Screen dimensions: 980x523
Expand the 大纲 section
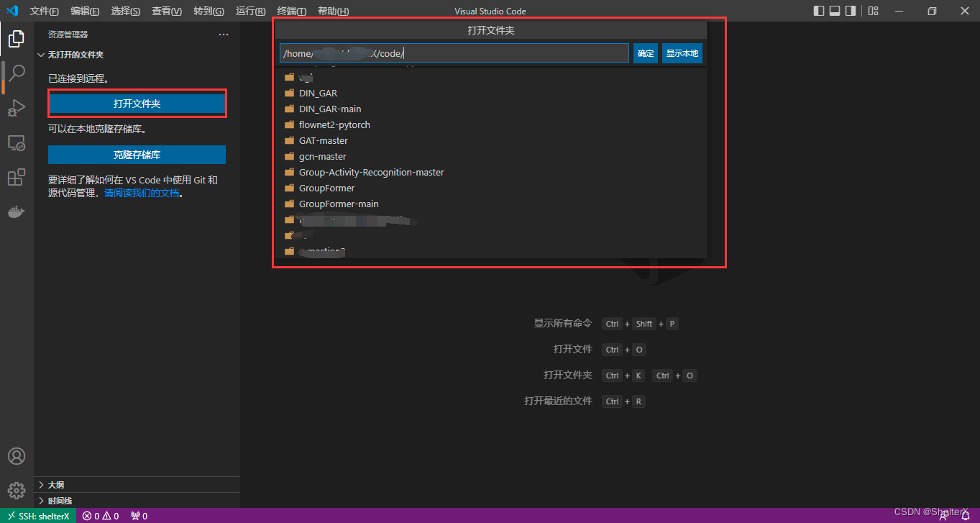tap(137, 485)
